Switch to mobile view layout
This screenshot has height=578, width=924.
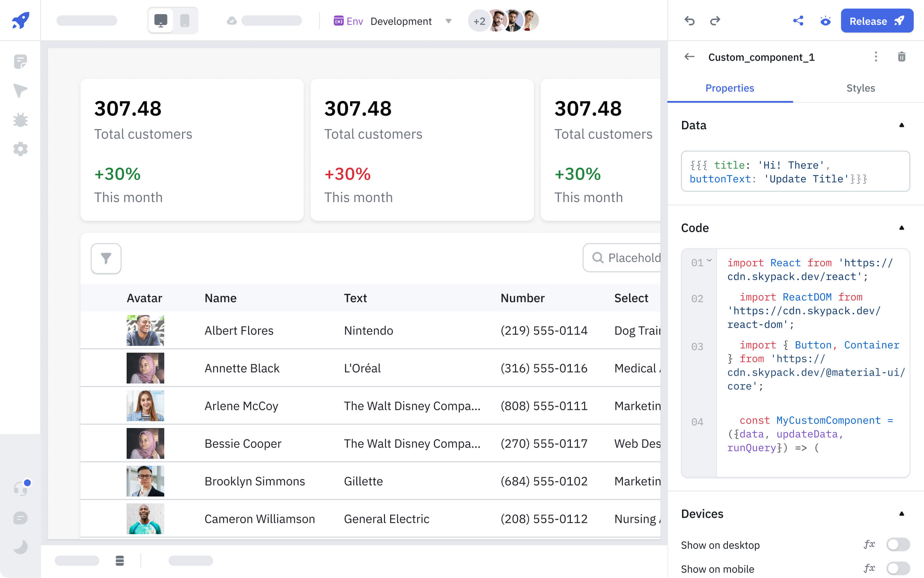(x=185, y=20)
